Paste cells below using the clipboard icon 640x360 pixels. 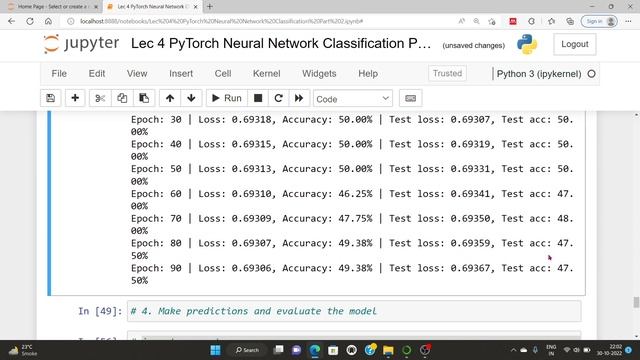144,98
